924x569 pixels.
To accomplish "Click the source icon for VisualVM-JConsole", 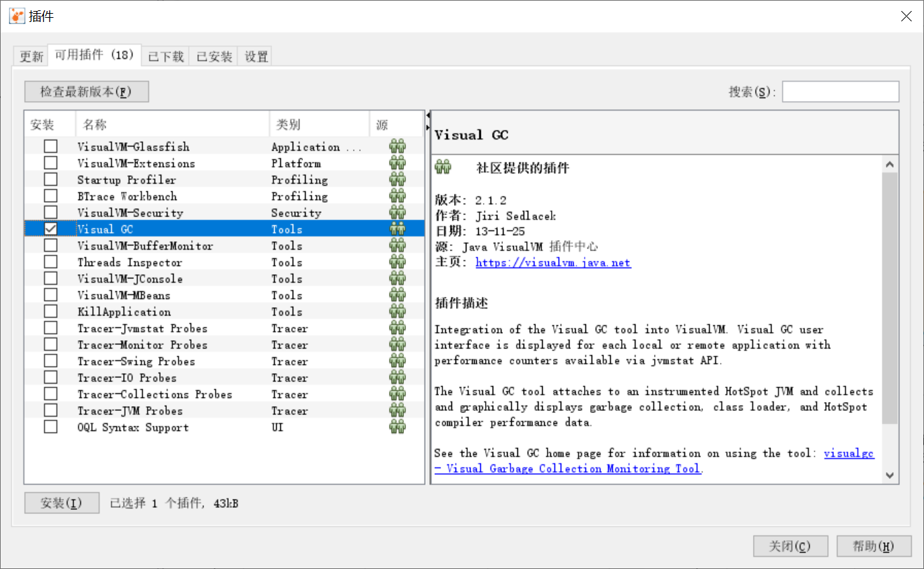I will tap(397, 278).
